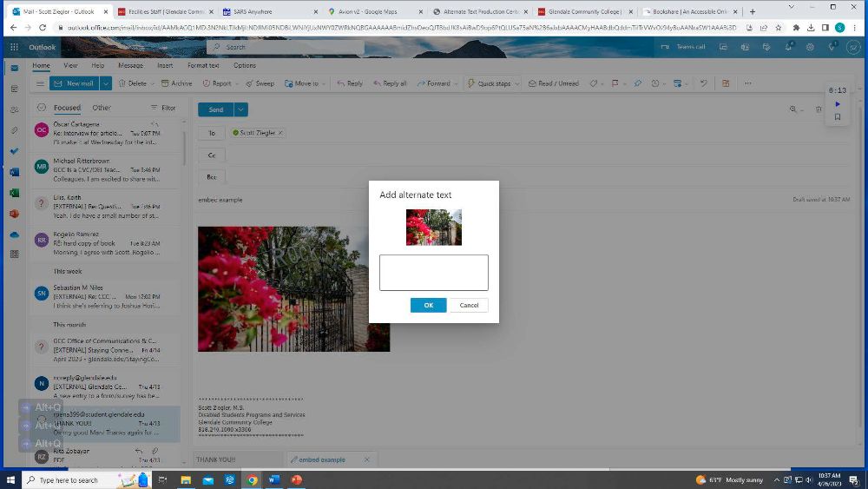
Task: Open the Format text ribbon tab
Action: (203, 65)
